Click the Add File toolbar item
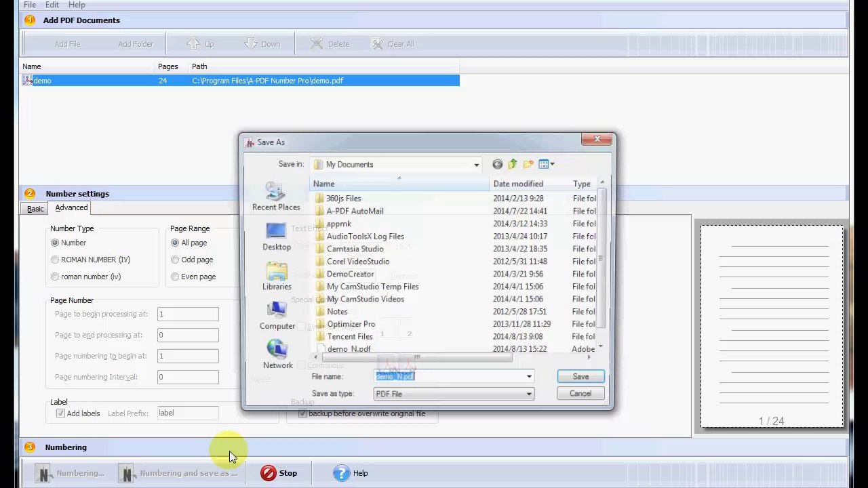 [67, 44]
